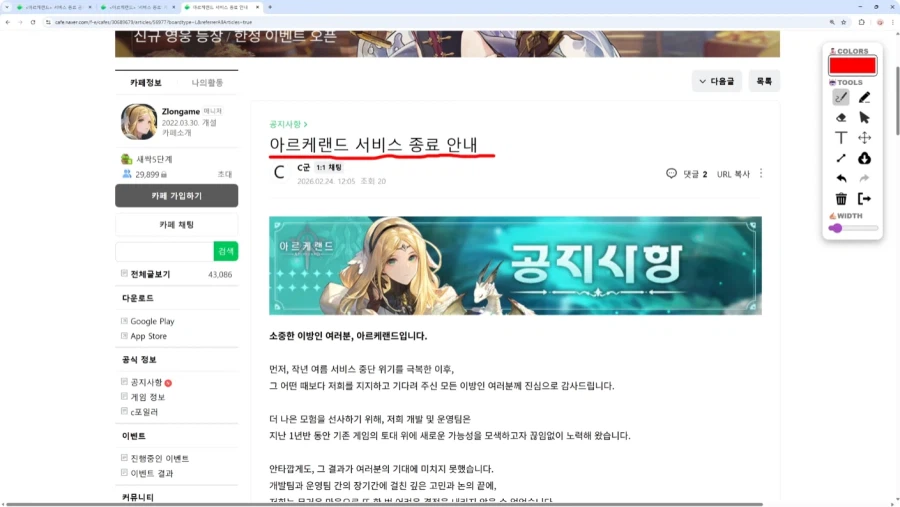Activate the pointer cursor tool
The height and width of the screenshot is (507, 900).
(864, 118)
